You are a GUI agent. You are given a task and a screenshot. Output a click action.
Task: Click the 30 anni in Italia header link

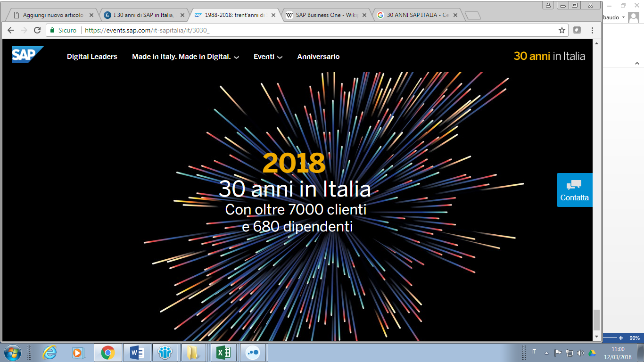[x=549, y=56]
